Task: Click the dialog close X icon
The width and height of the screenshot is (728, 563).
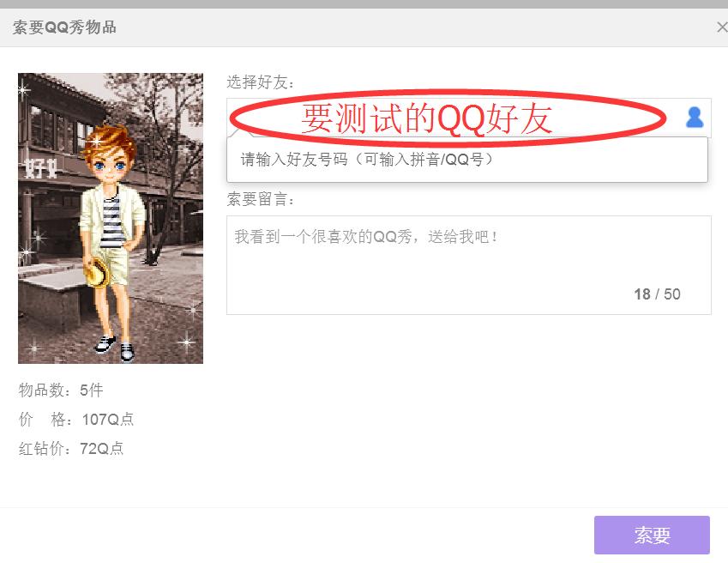Action: click(x=720, y=27)
